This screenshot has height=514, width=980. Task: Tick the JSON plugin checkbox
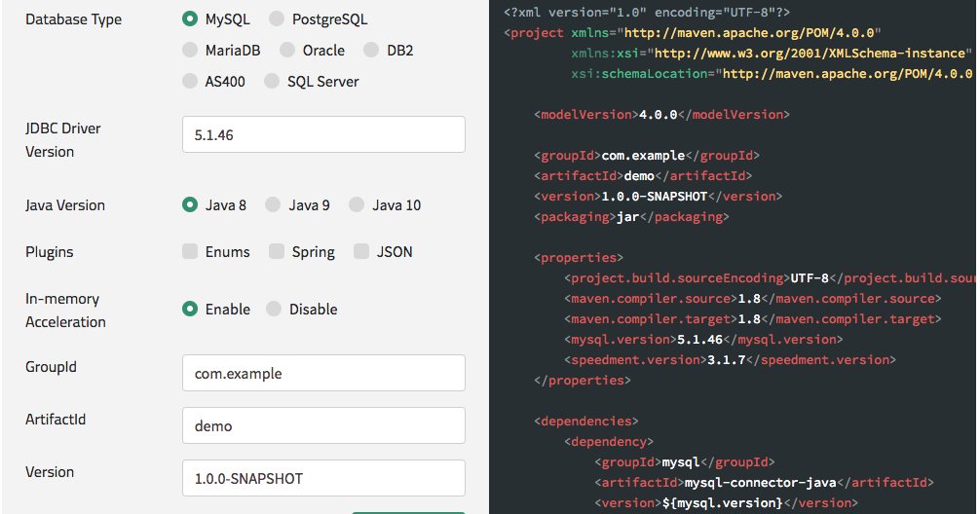click(360, 251)
